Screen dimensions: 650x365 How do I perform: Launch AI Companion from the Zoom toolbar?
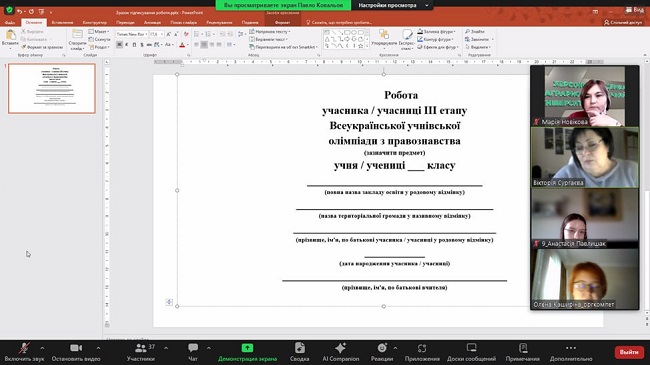point(341,352)
